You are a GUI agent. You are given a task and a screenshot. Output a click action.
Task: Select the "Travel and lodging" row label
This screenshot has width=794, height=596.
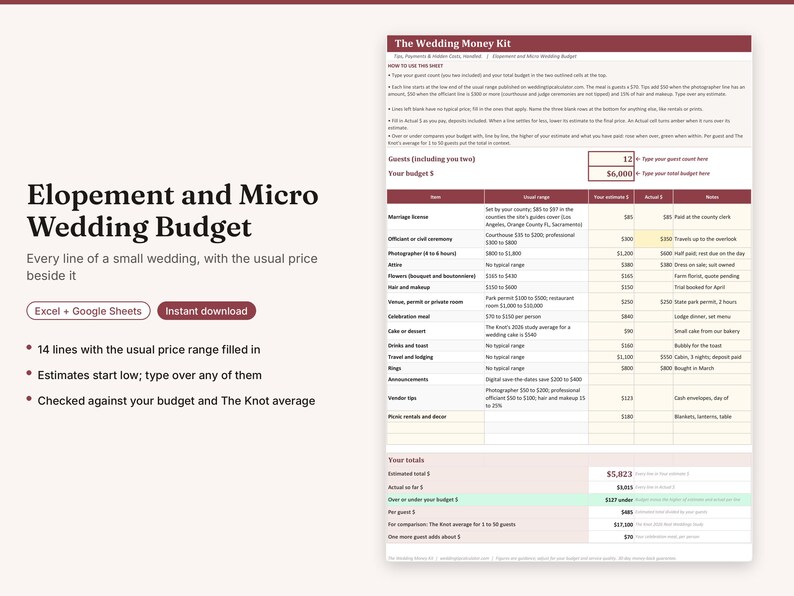coord(411,357)
